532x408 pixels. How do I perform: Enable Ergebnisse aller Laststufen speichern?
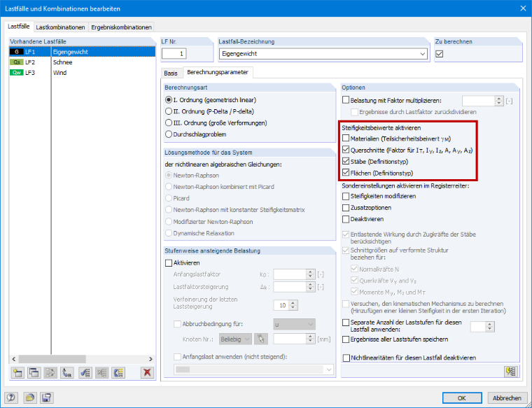[346, 339]
